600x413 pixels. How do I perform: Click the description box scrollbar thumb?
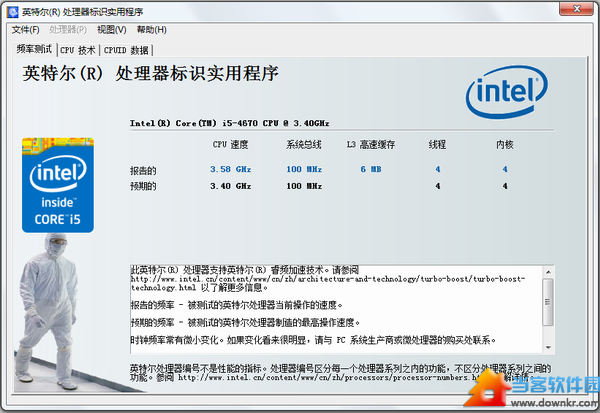(x=548, y=302)
